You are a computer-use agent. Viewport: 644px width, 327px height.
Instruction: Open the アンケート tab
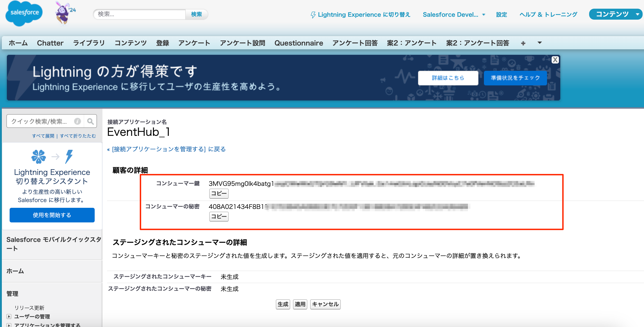point(194,43)
